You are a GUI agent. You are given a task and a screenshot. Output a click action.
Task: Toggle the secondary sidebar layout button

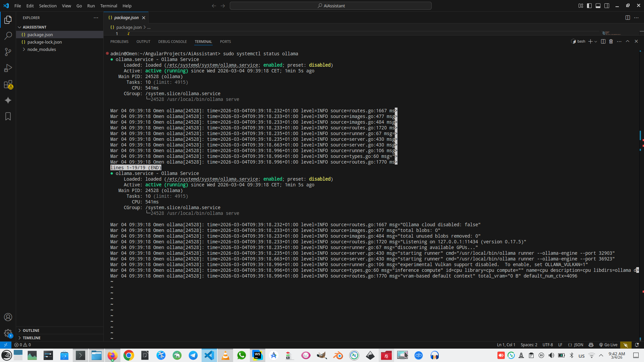point(607,6)
